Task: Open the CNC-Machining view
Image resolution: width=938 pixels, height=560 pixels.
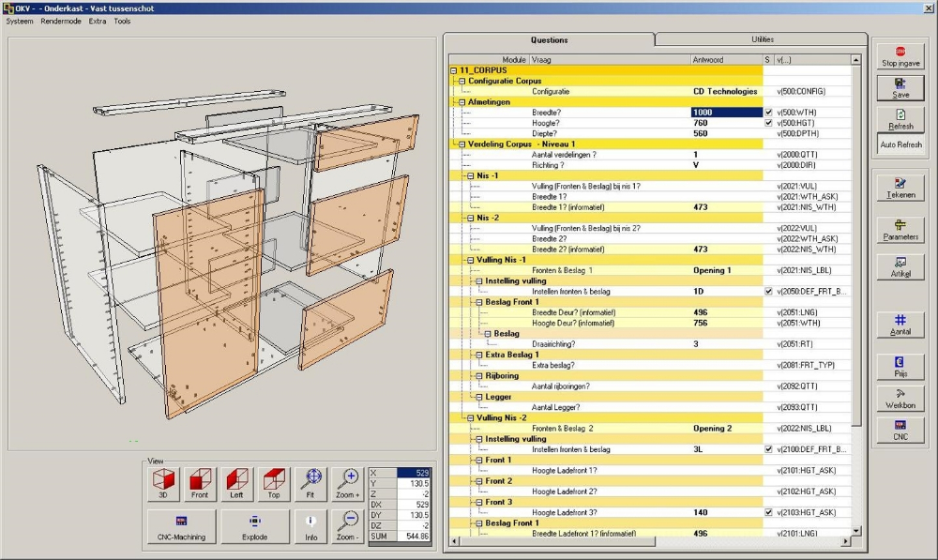Action: [180, 526]
